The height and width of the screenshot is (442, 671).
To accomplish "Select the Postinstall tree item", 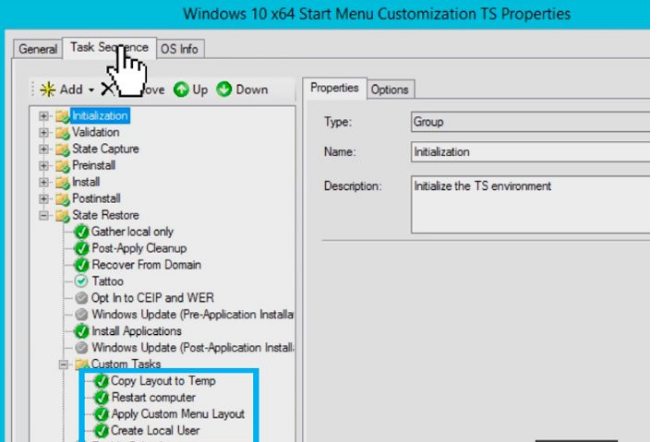I will pos(96,199).
